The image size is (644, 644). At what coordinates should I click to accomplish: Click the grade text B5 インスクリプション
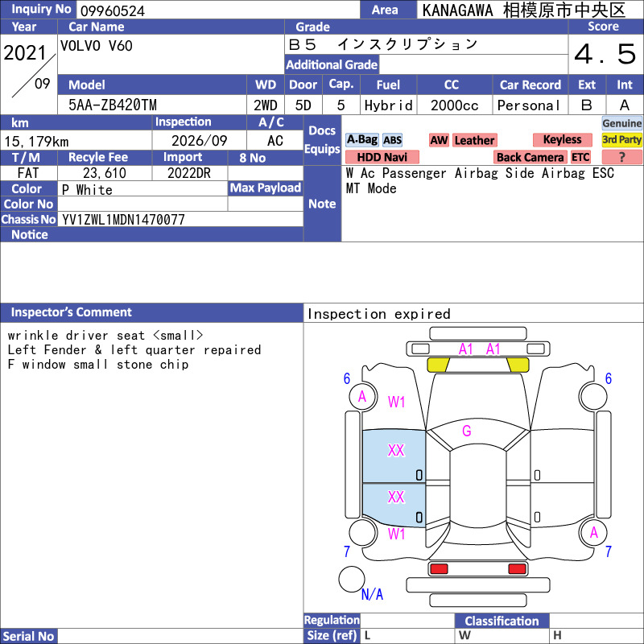tap(383, 44)
